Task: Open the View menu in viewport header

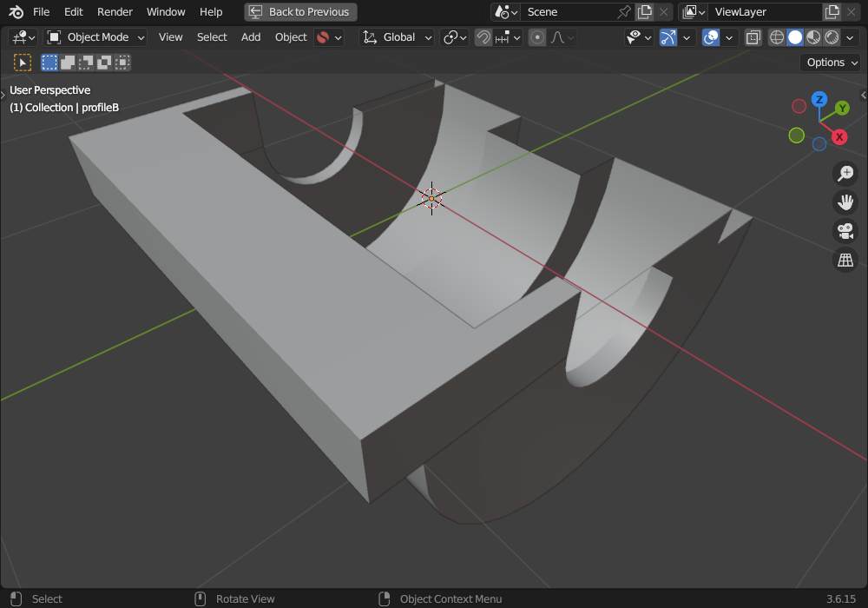Action: point(170,37)
